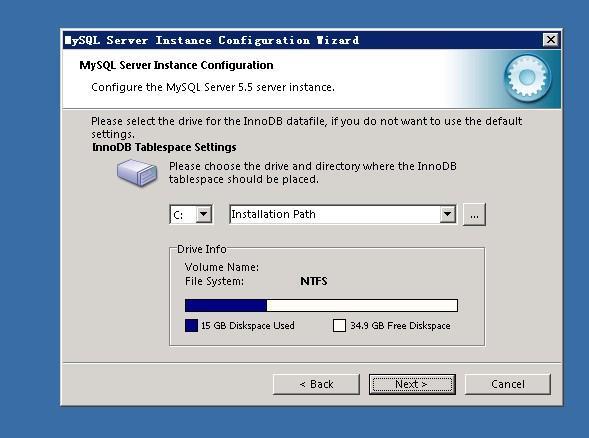Proceed with the Next > button
Viewport: 589px width, 438px height.
(x=412, y=384)
